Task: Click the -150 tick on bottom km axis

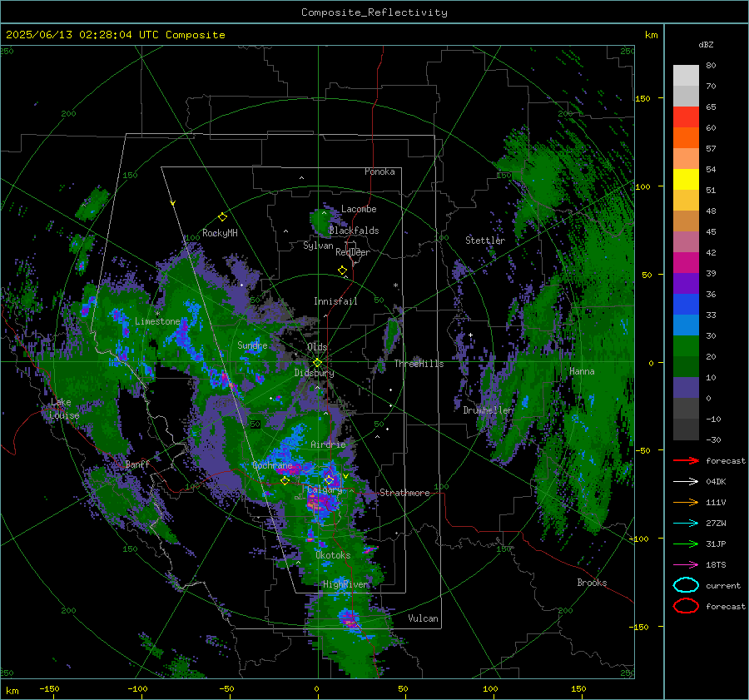Action: (49, 688)
